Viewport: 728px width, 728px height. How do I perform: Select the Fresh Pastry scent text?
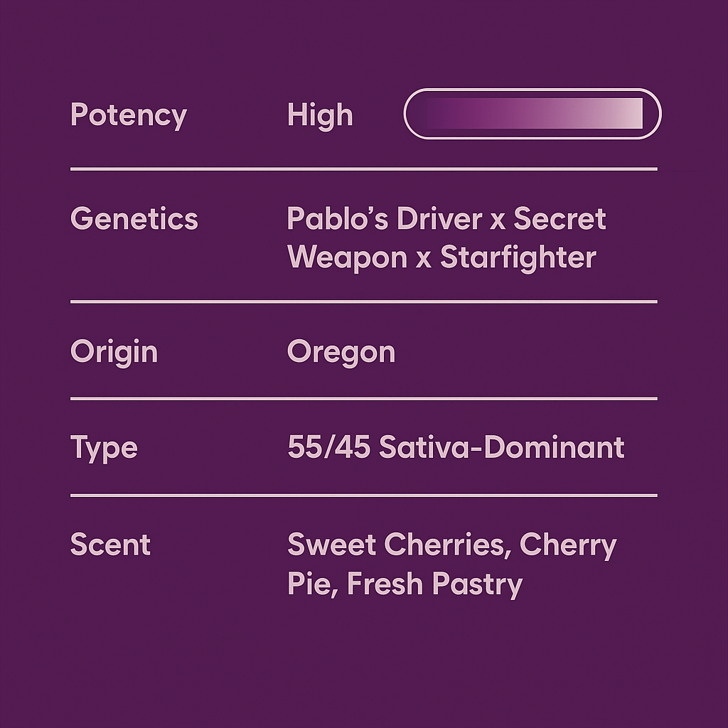[x=434, y=584]
